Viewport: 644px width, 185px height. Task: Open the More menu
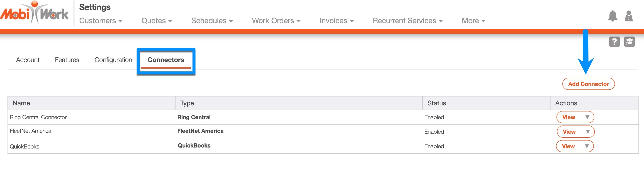[473, 21]
